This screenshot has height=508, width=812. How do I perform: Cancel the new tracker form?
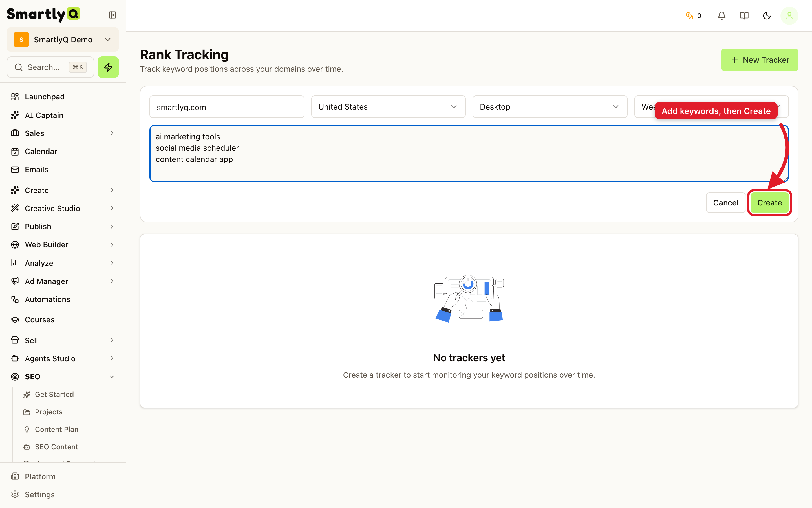(x=725, y=203)
